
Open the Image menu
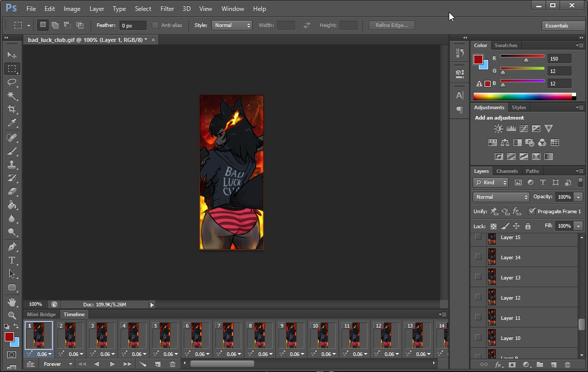tap(72, 9)
